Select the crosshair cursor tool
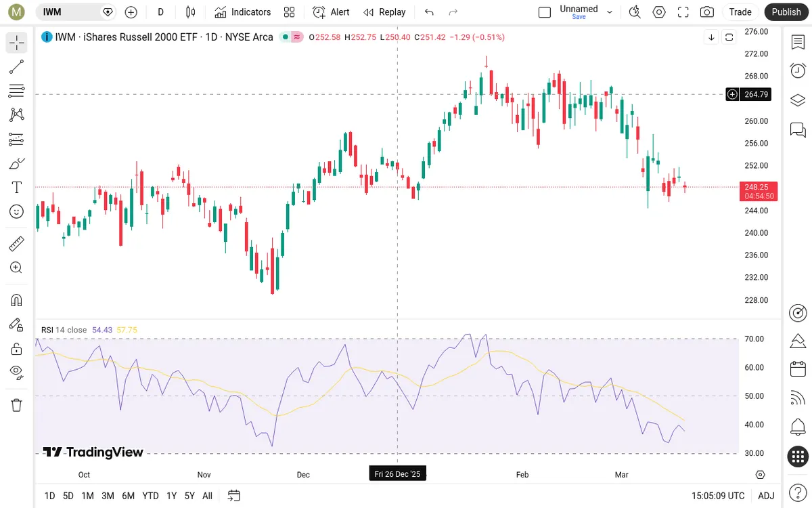This screenshot has width=812, height=508. [17, 43]
